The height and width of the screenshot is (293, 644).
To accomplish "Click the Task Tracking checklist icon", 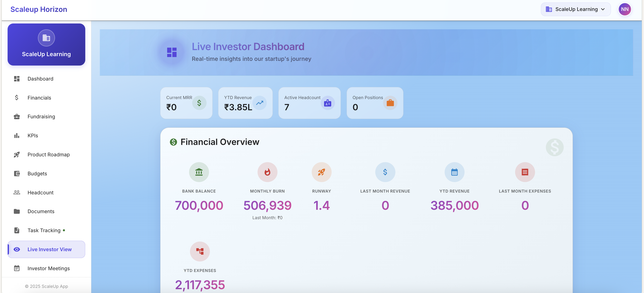I will pyautogui.click(x=17, y=230).
